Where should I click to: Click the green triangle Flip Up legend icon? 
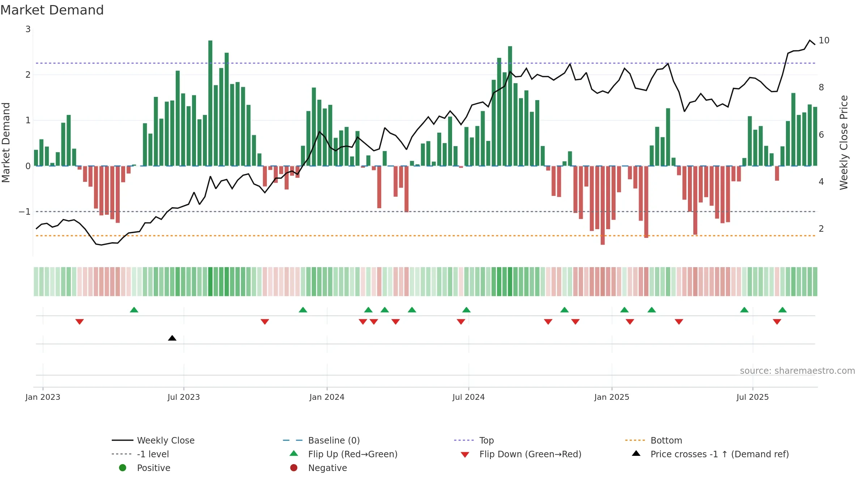click(x=294, y=453)
